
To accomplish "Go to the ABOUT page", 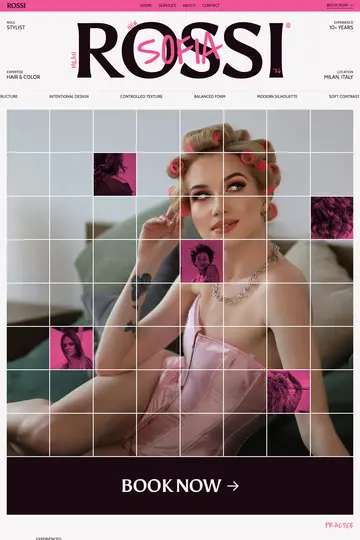I will 189,6.
